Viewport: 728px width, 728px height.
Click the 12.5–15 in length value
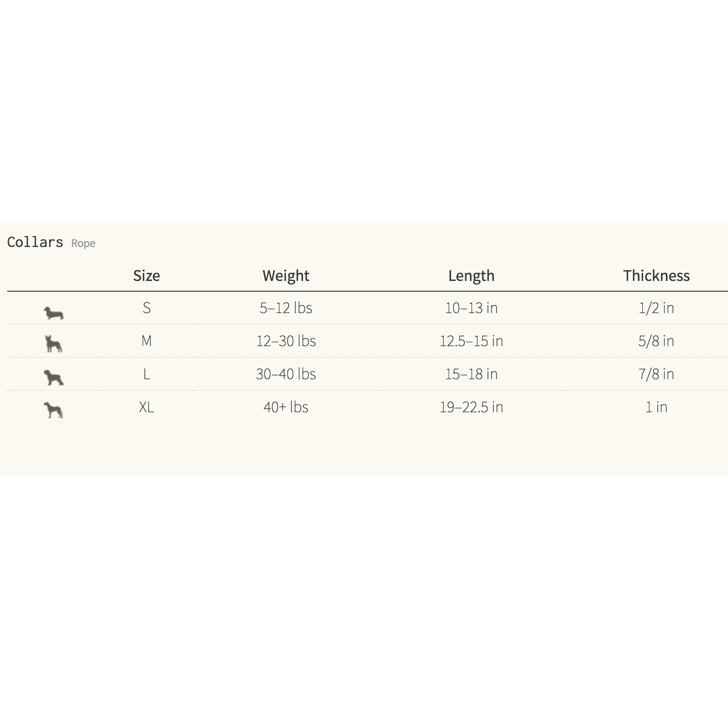(x=471, y=341)
